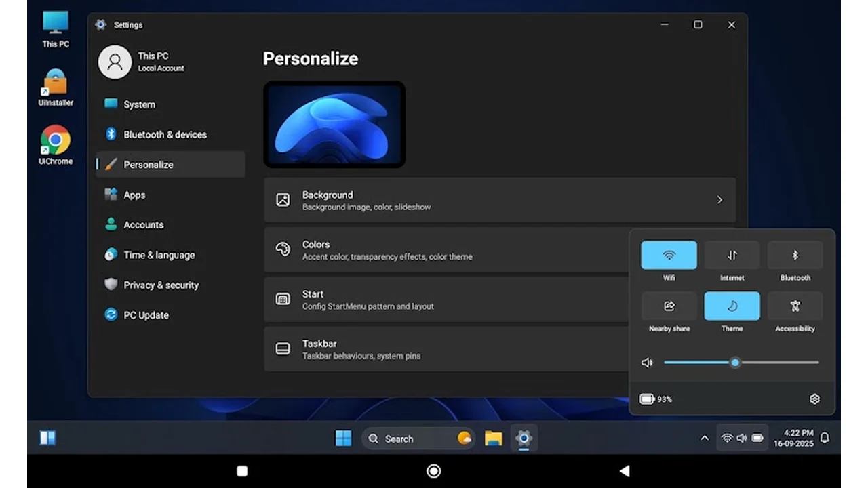Viewport: 868px width, 488px height.
Task: Click the wallpaper preview thumbnail
Action: (334, 125)
